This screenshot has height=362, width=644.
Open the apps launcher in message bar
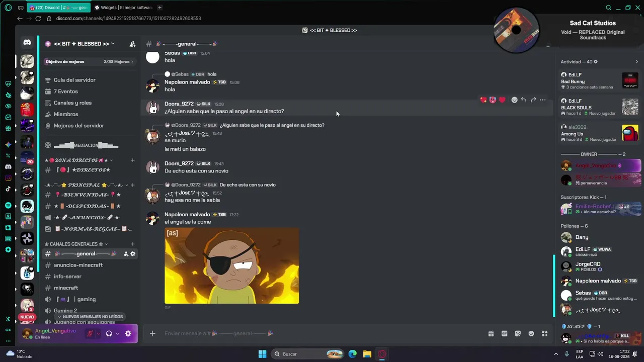(x=544, y=333)
